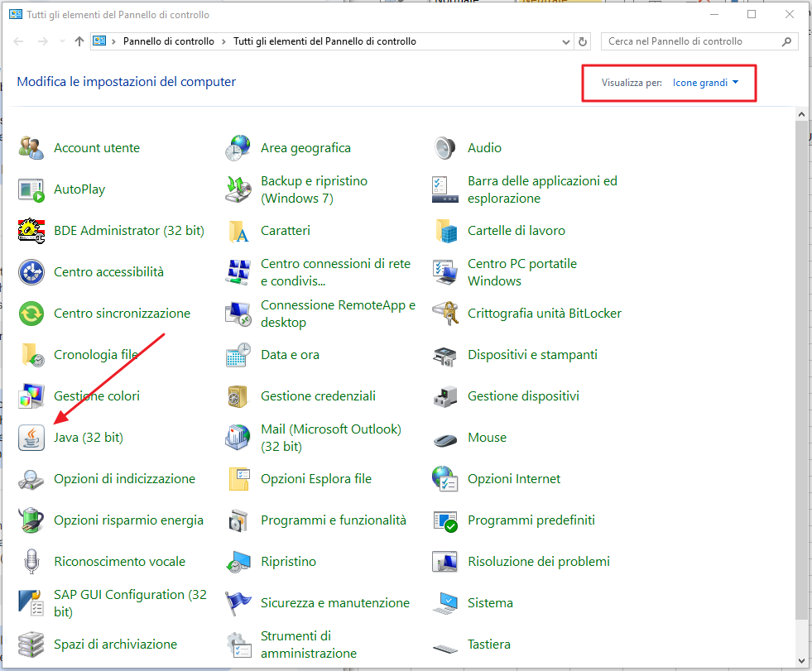Open the BDE Administrator icon
The width and height of the screenshot is (812, 671).
coord(31,231)
